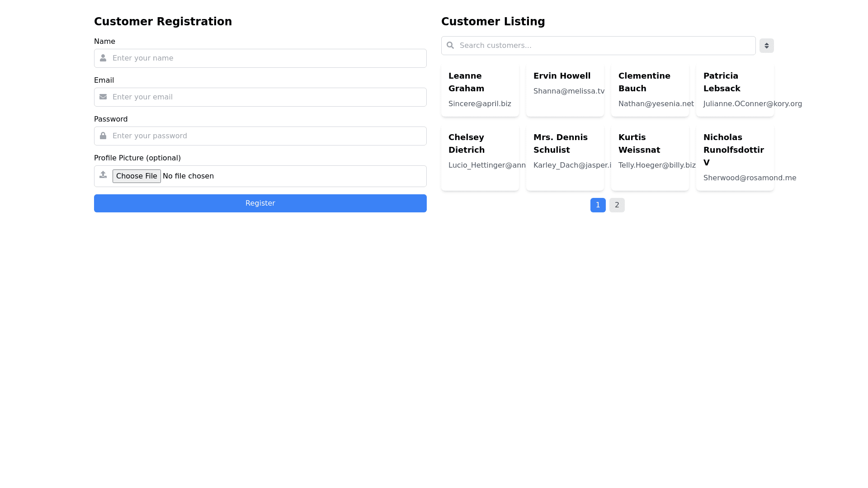Image resolution: width=868 pixels, height=488 pixels.
Task: Select the Clementine Bauch card
Action: [650, 90]
